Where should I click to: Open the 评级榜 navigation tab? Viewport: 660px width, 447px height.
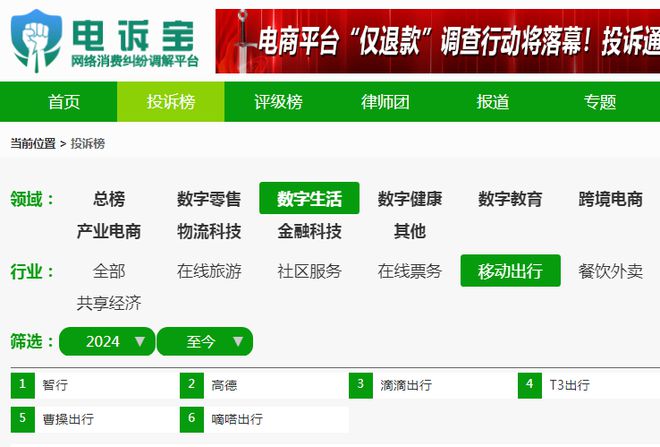(278, 102)
